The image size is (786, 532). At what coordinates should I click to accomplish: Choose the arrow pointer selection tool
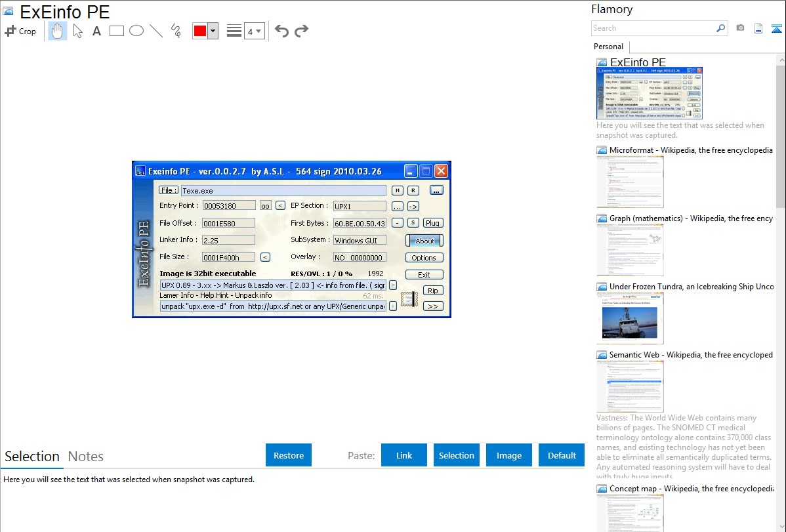[x=78, y=31]
